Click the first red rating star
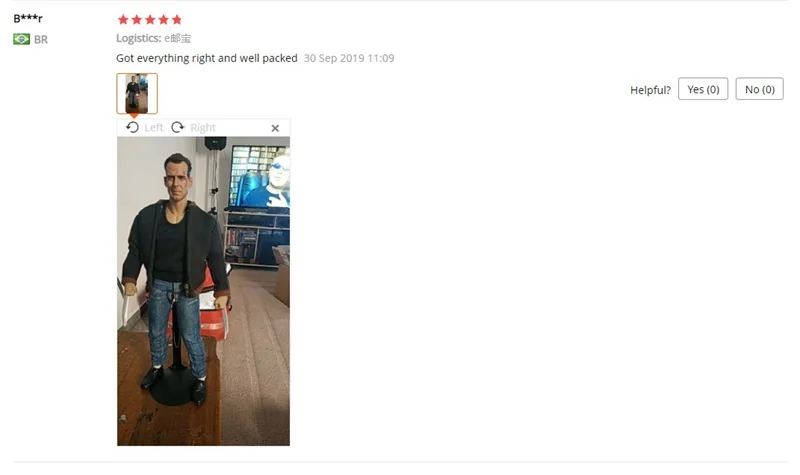Viewport: 800px width, 475px height. pyautogui.click(x=123, y=19)
